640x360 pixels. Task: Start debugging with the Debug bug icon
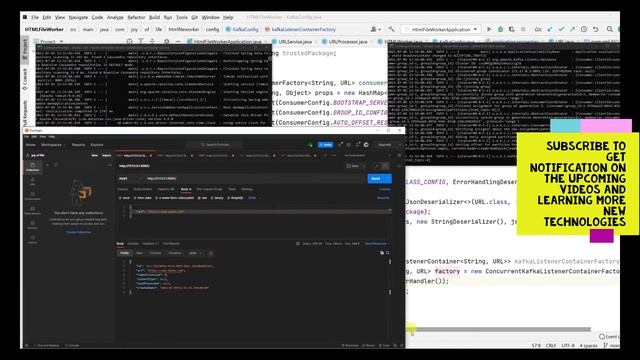coord(500,29)
